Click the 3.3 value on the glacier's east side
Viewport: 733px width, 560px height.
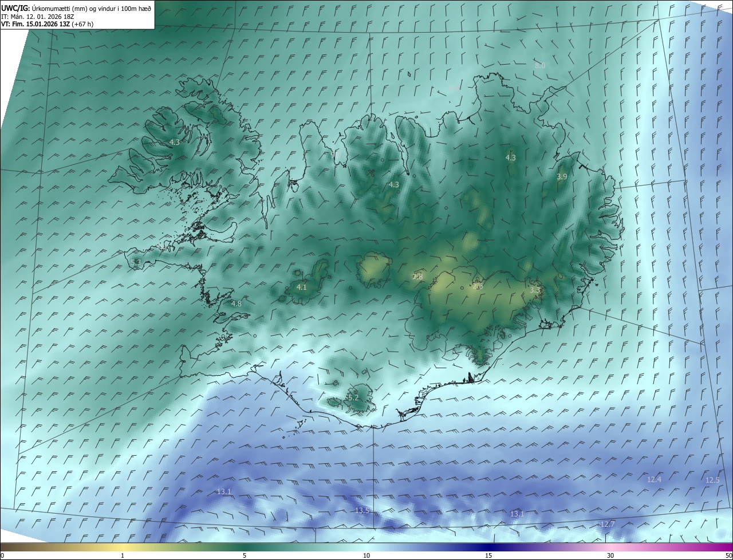(x=535, y=290)
